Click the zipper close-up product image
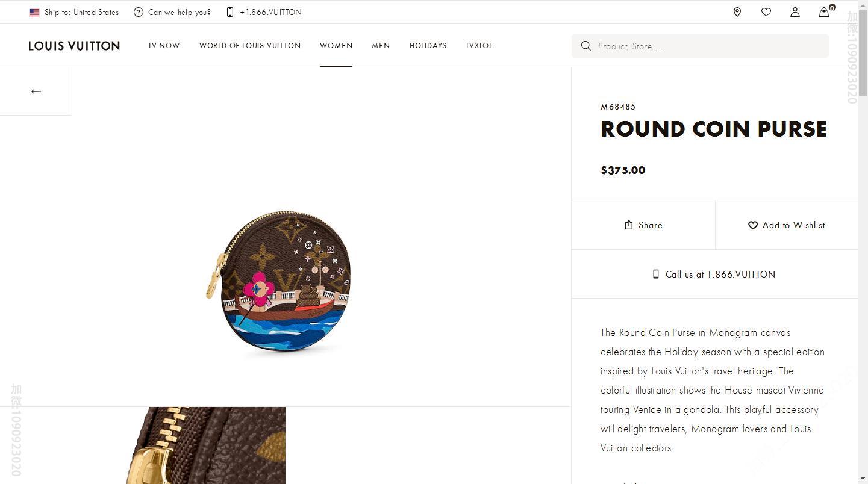This screenshot has height=484, width=868. tap(205, 445)
